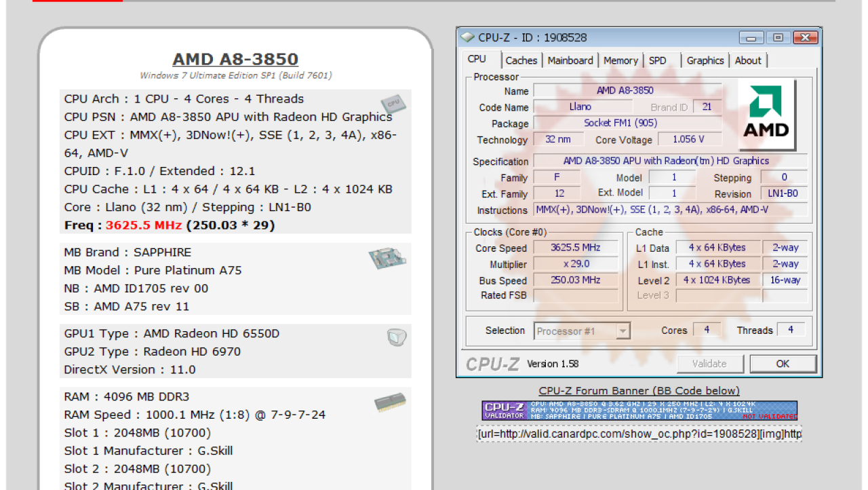Click the GPU icon beside GPU1 Type
This screenshot has width=868, height=490.
(x=397, y=337)
